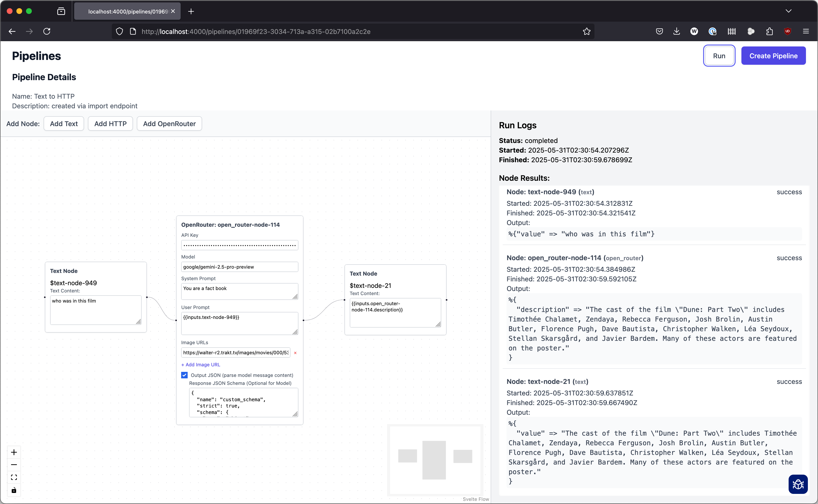818x504 pixels.
Task: Toggle canvas interactivity lock
Action: 14,490
